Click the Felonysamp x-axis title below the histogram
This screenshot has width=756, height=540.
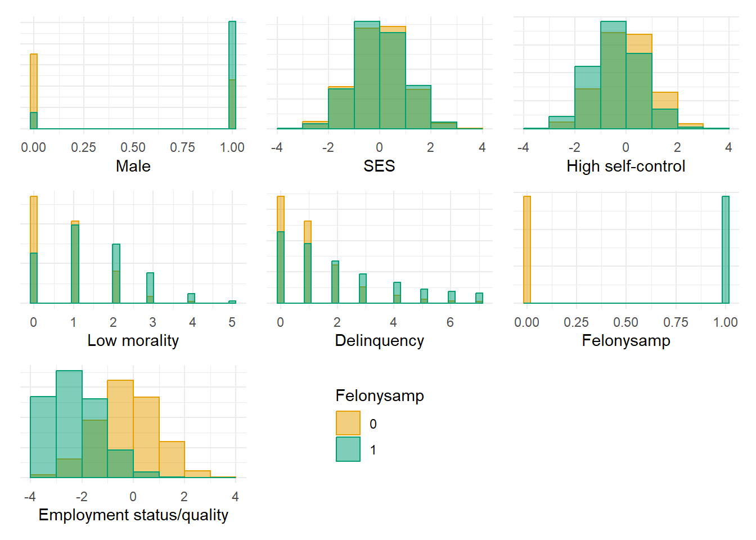click(625, 341)
